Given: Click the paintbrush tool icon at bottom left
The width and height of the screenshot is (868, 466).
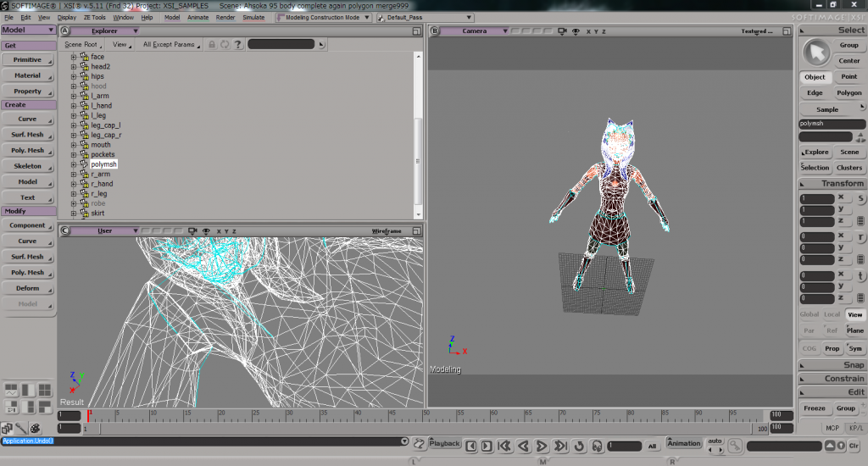Looking at the screenshot, I should 20,429.
